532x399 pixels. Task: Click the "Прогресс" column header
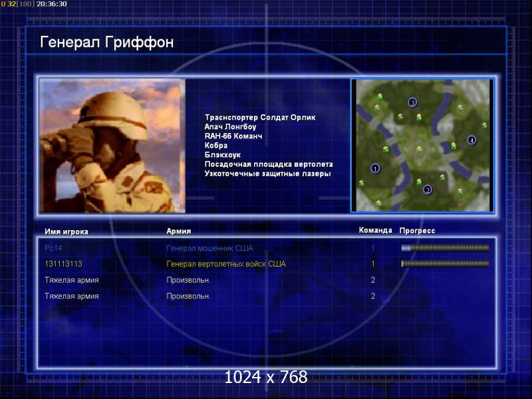tap(417, 231)
